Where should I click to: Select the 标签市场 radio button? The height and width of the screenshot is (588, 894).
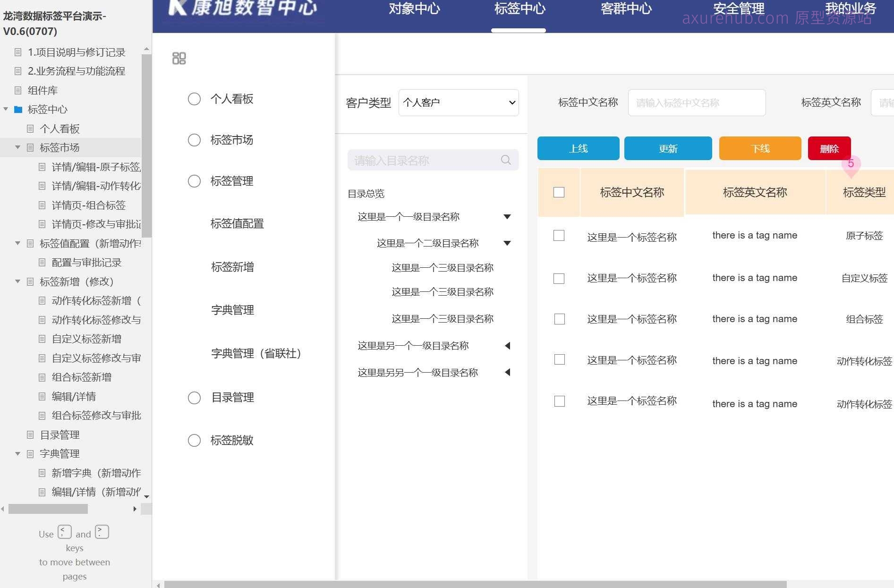click(x=194, y=140)
